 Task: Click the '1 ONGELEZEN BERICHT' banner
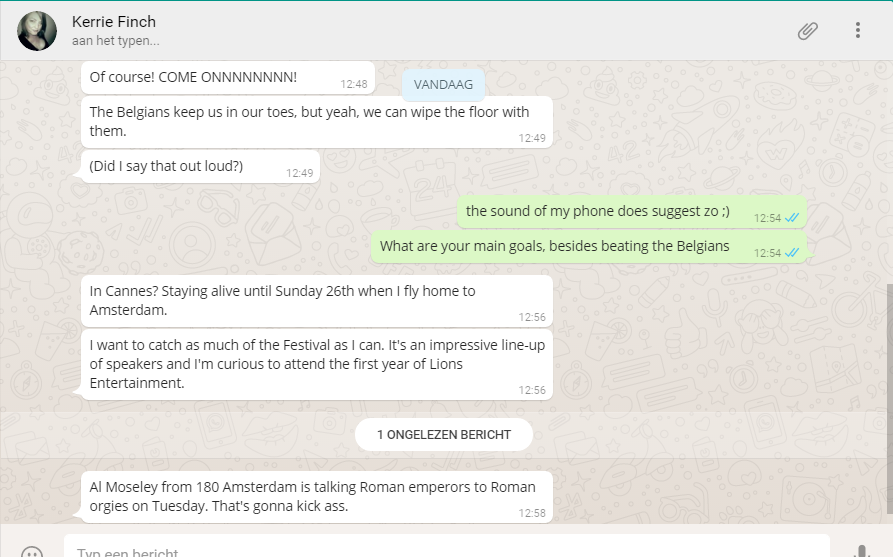(444, 434)
